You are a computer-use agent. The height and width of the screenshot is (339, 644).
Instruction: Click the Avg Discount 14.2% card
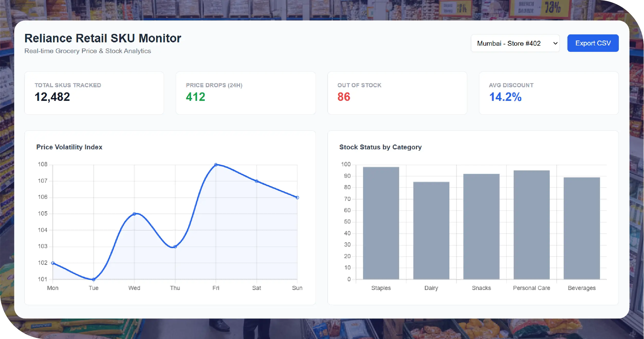(x=548, y=93)
